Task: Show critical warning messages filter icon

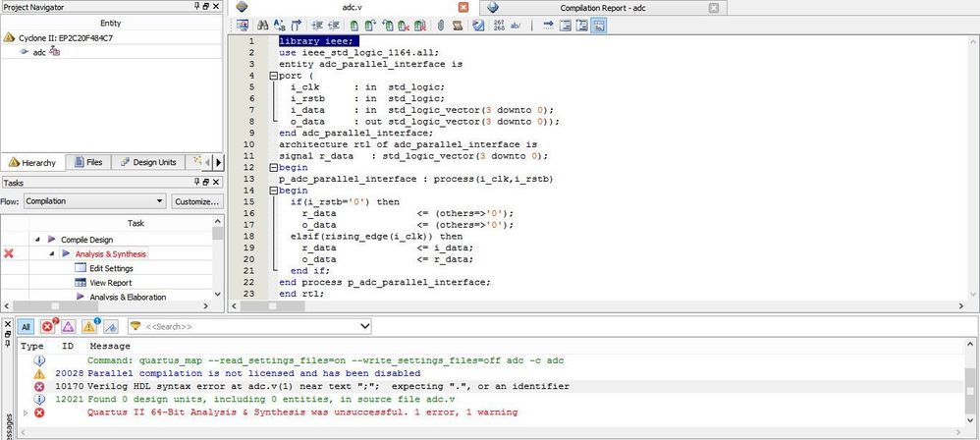Action: (x=69, y=326)
